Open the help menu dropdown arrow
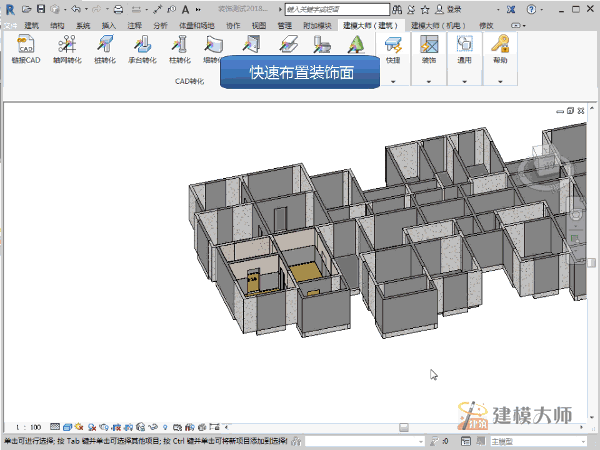600x450 pixels. click(541, 9)
